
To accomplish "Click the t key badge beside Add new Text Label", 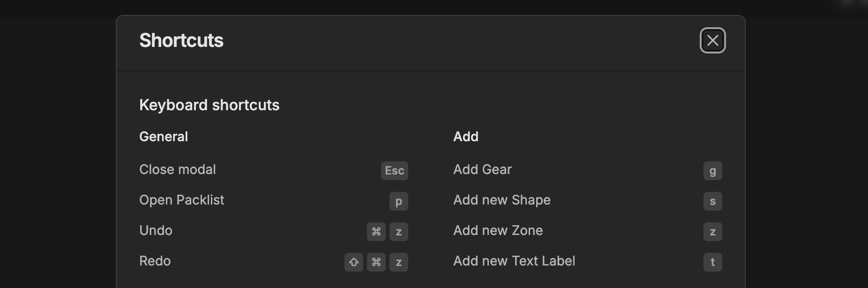I will tap(712, 262).
